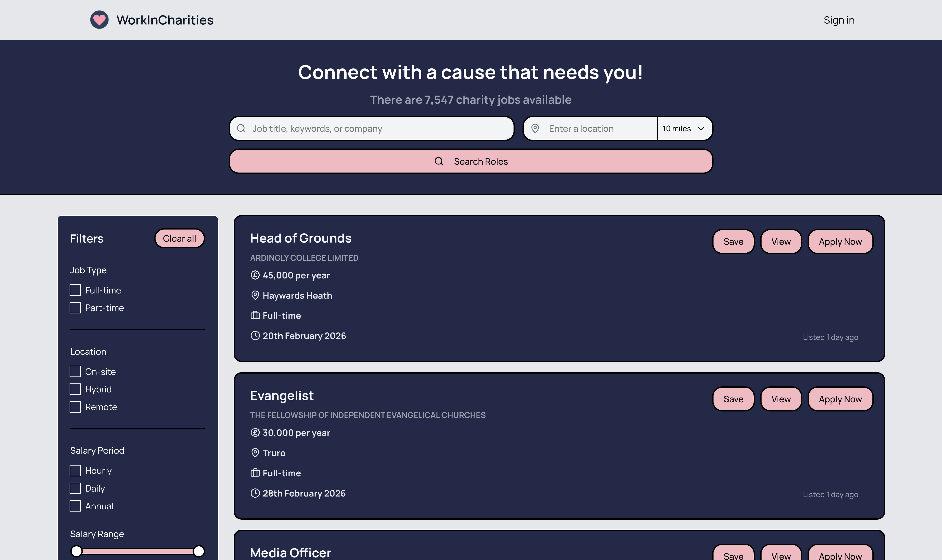Enable the Full-time job type filter

coord(75,290)
